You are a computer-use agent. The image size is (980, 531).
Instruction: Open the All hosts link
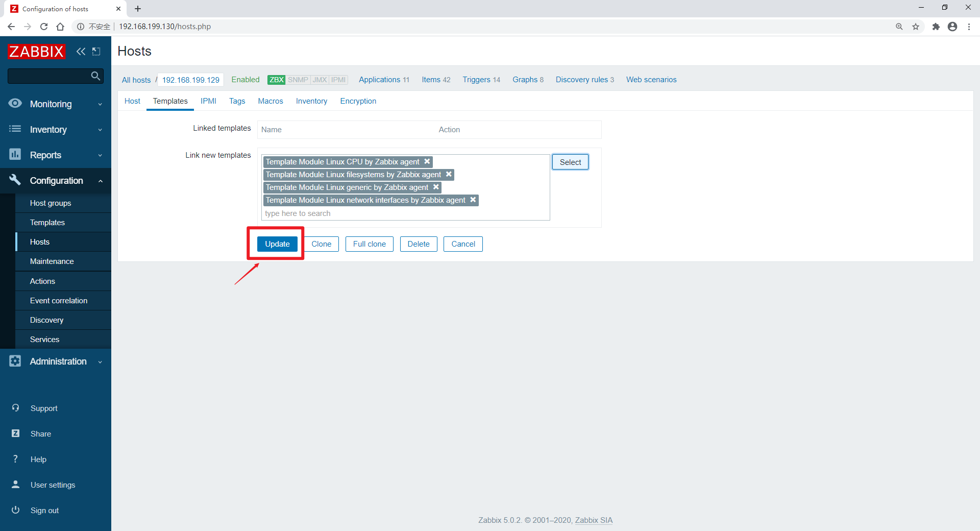pyautogui.click(x=136, y=80)
